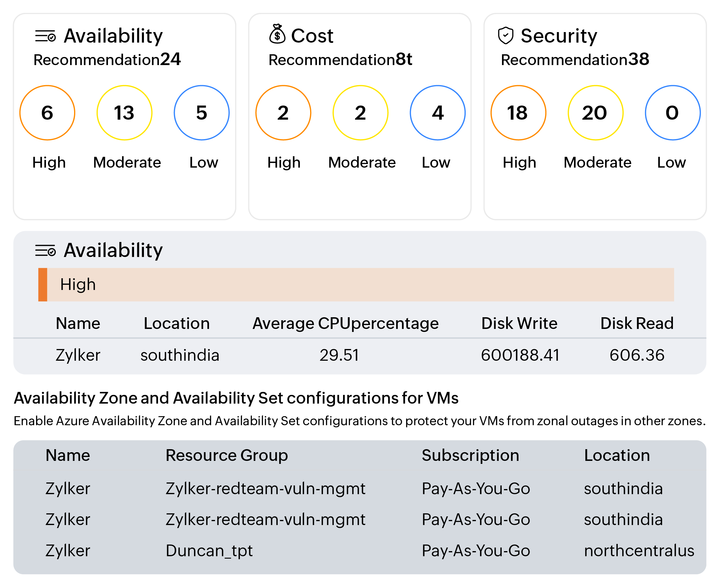Screen dimensions: 720x588
Task: Click Disk Write column header
Action: point(519,324)
